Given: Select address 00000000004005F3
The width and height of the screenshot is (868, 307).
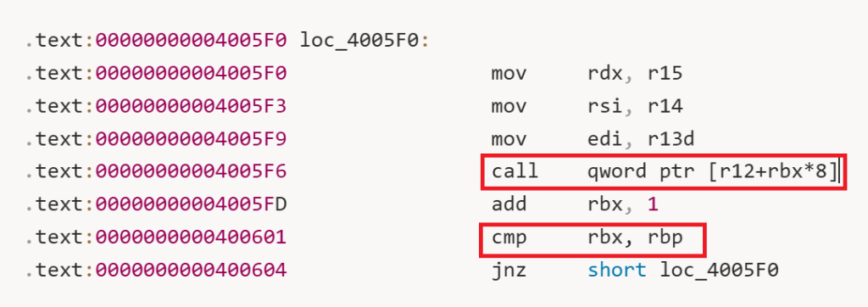Looking at the screenshot, I should [x=191, y=106].
